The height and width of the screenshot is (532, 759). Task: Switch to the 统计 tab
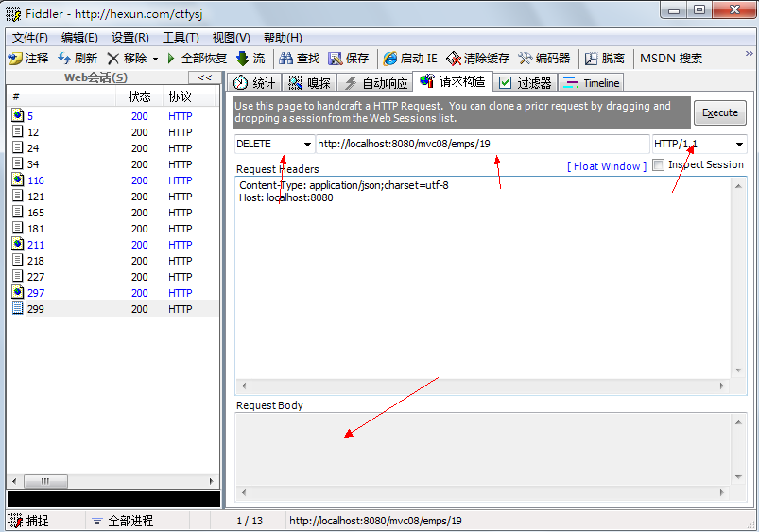click(x=254, y=83)
